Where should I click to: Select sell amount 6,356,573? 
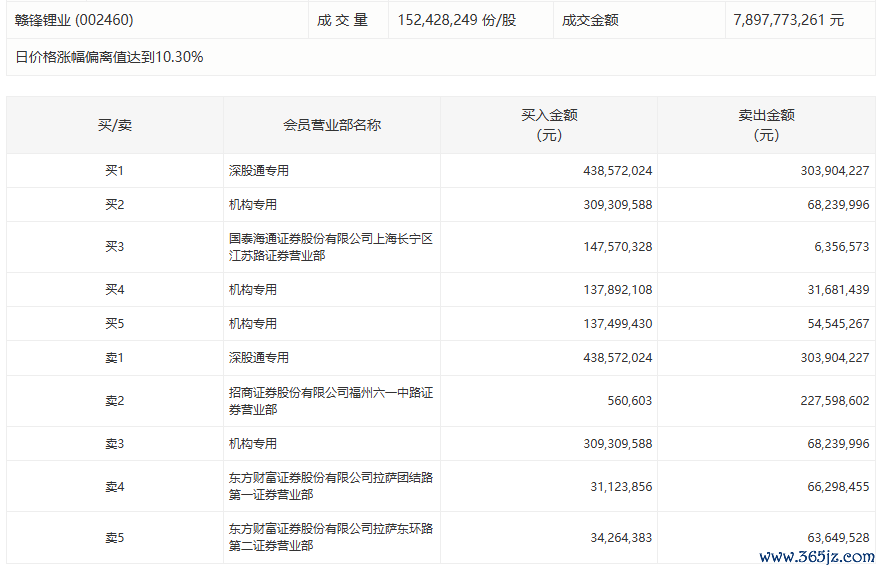842,247
